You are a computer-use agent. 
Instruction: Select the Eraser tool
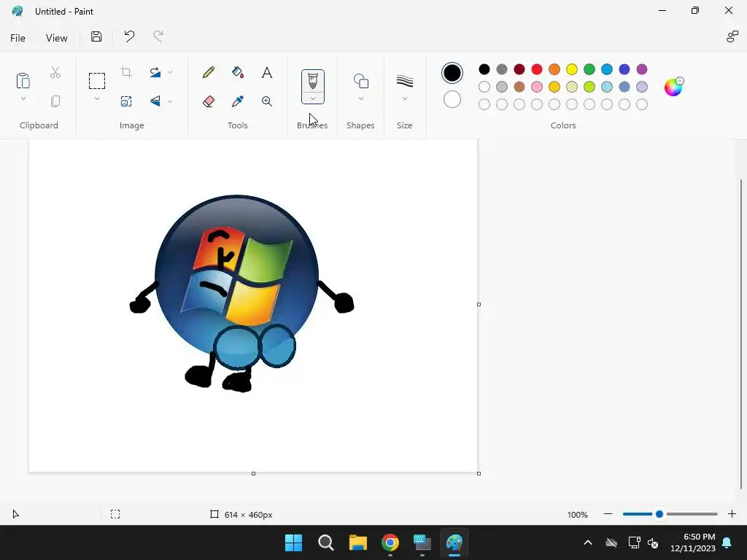208,101
